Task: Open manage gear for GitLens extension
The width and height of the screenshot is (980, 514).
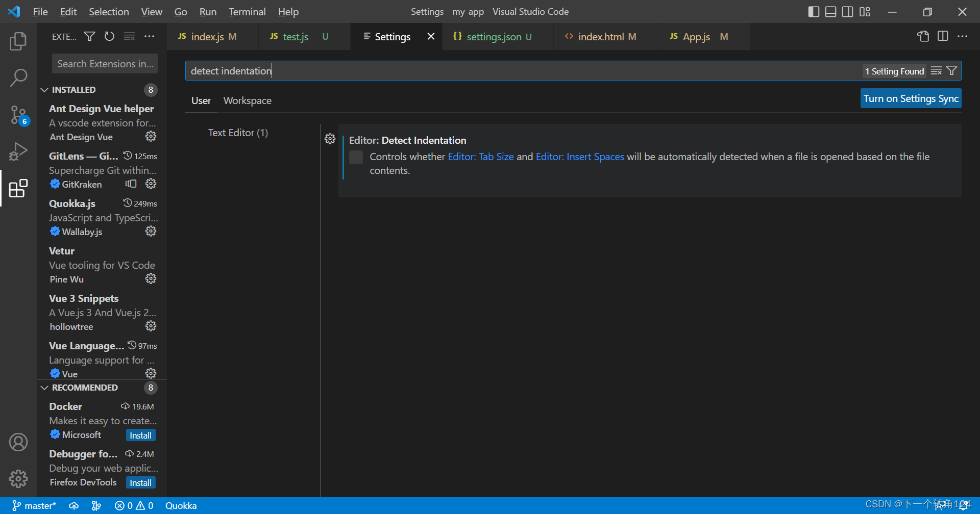Action: coord(151,184)
